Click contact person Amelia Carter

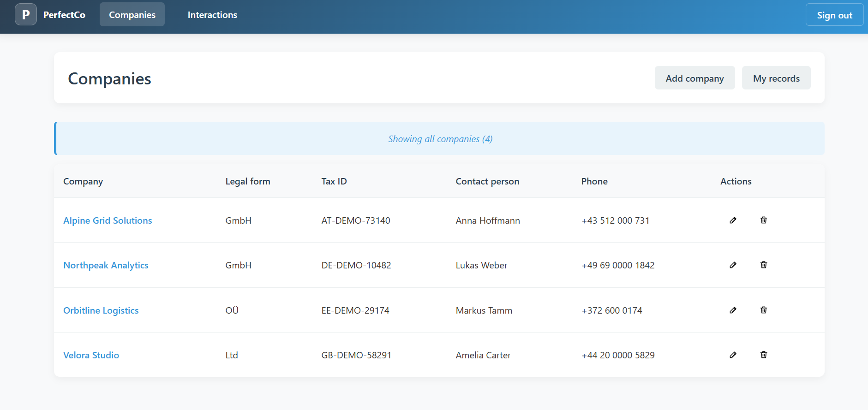click(x=483, y=355)
